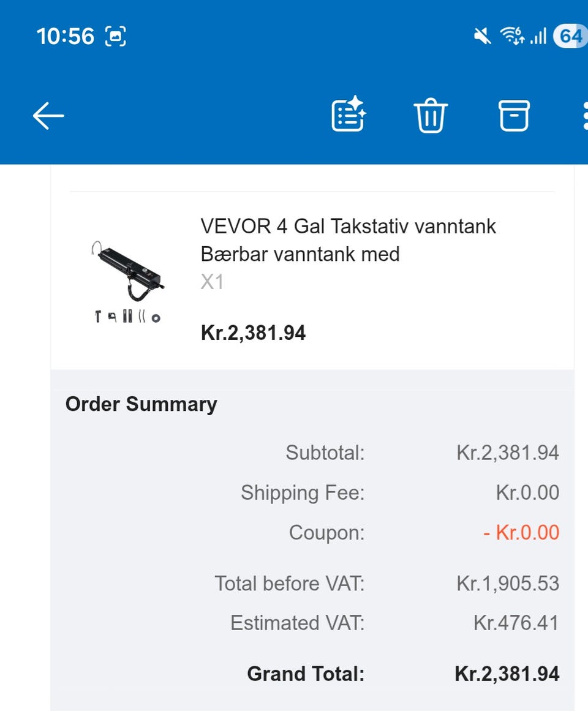Tap the Order Summary heading

[x=141, y=404]
